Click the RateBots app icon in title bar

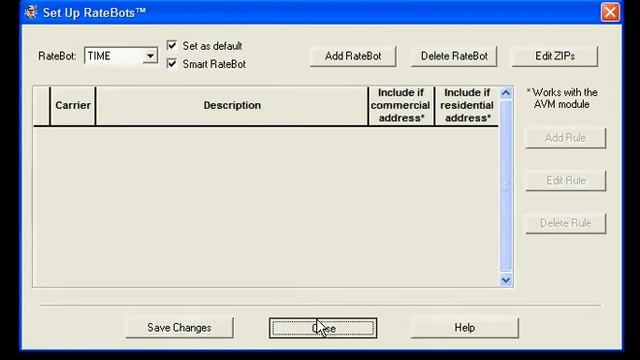coord(30,12)
